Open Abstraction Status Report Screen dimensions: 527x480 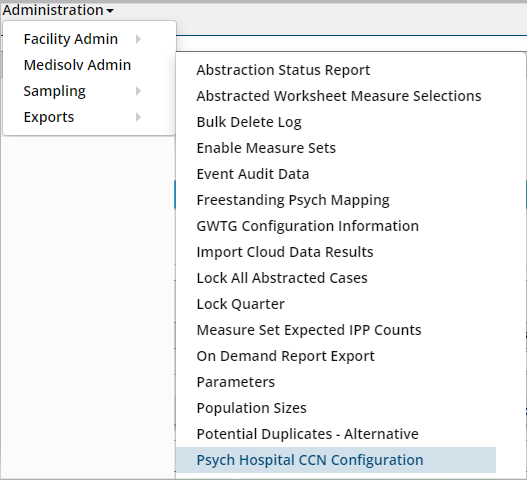(x=283, y=70)
